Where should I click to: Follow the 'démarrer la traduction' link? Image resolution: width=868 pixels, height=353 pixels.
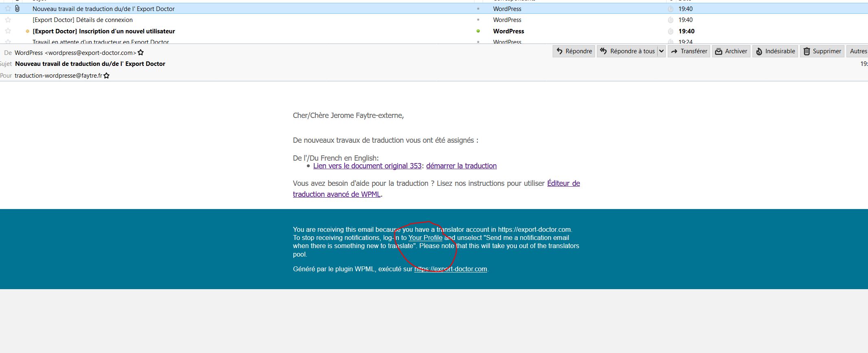tap(461, 166)
